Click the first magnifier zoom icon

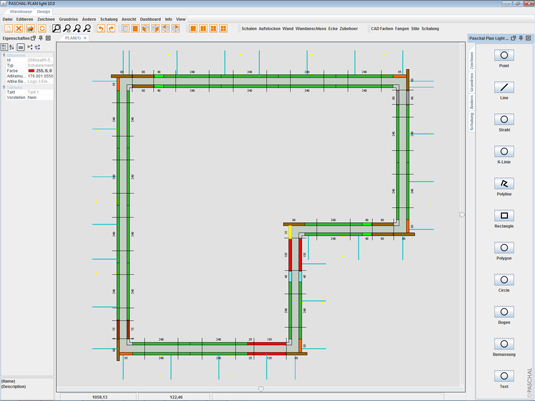click(x=56, y=29)
